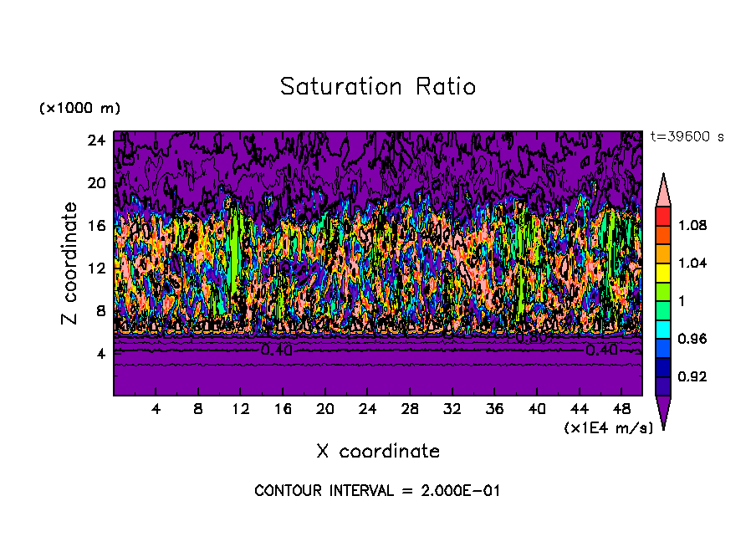Click the x-axis tick label 24
Viewport: 756px width, 547px height.
tap(367, 409)
